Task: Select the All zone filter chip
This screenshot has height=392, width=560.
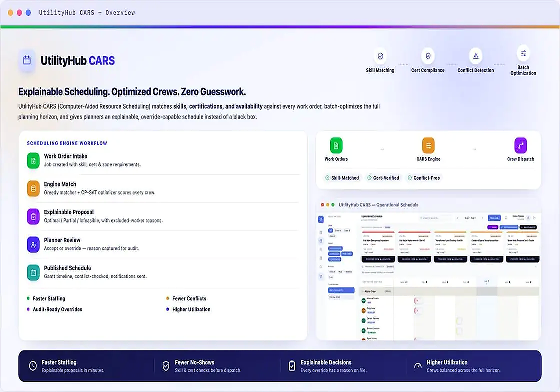Action: click(x=330, y=230)
